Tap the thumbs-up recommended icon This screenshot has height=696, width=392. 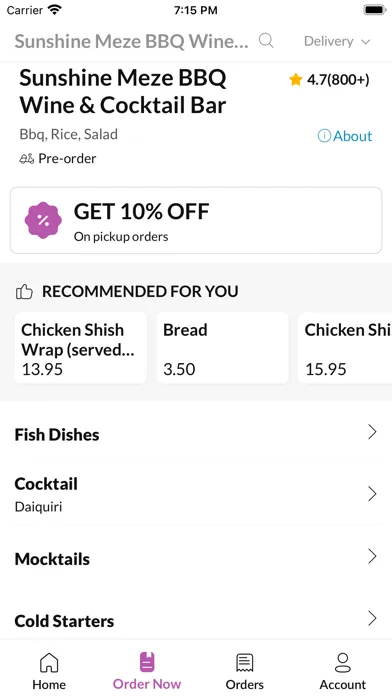[24, 292]
